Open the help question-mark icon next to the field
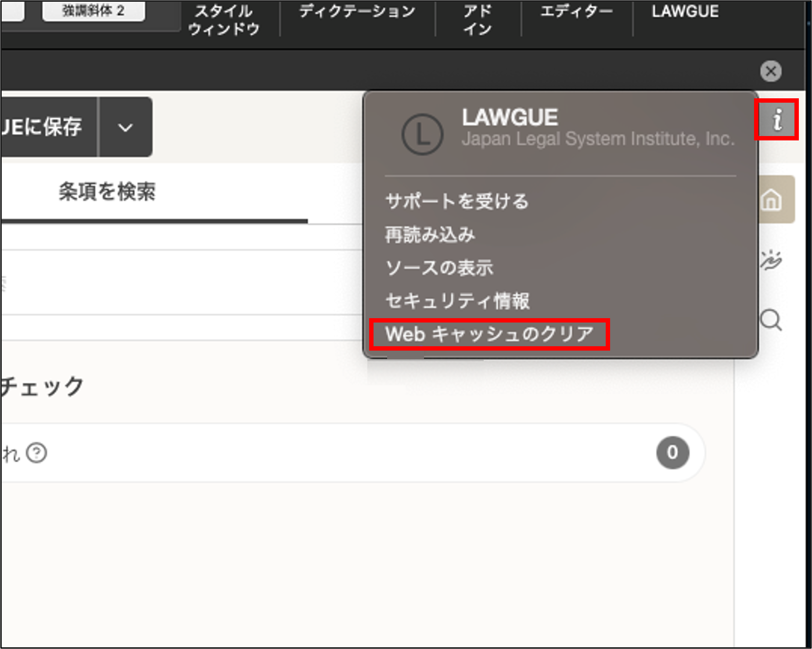 click(x=37, y=452)
